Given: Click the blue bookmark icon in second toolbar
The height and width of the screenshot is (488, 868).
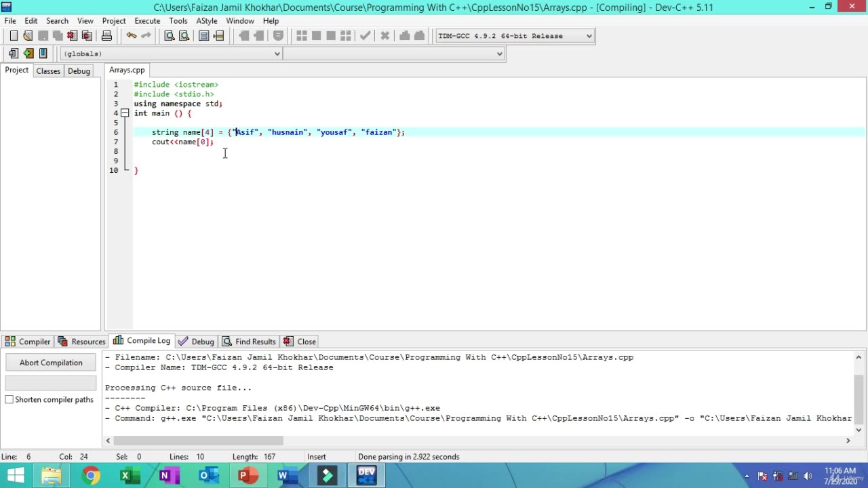Looking at the screenshot, I should (43, 54).
